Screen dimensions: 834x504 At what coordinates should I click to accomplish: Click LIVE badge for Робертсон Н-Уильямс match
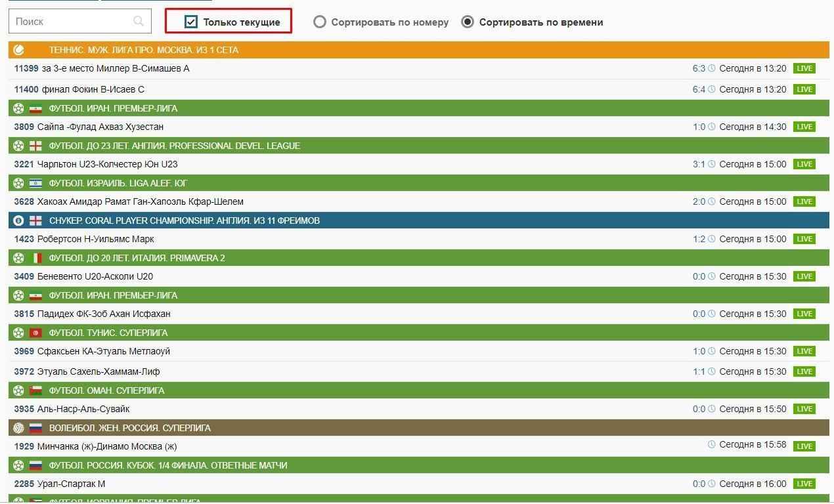point(804,239)
